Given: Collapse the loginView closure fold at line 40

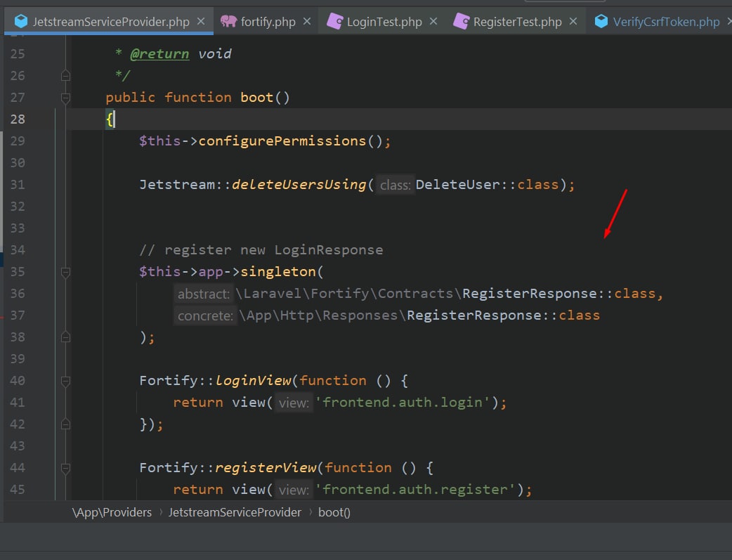Looking at the screenshot, I should point(65,381).
